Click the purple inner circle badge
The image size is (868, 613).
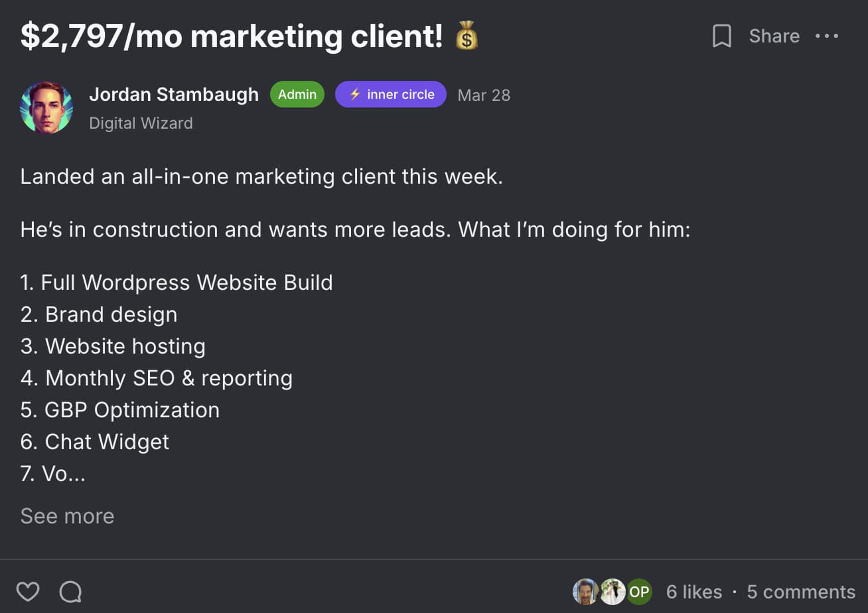click(x=391, y=94)
